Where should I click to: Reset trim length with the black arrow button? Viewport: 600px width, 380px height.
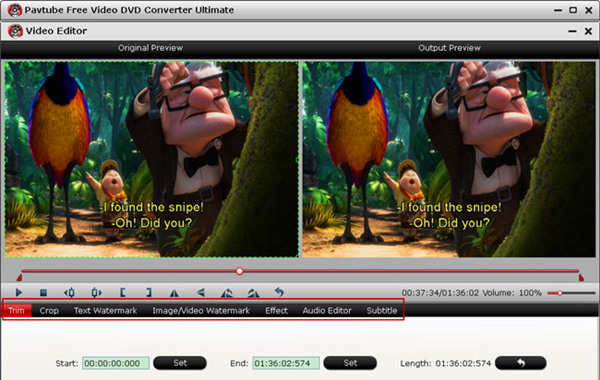tap(520, 363)
